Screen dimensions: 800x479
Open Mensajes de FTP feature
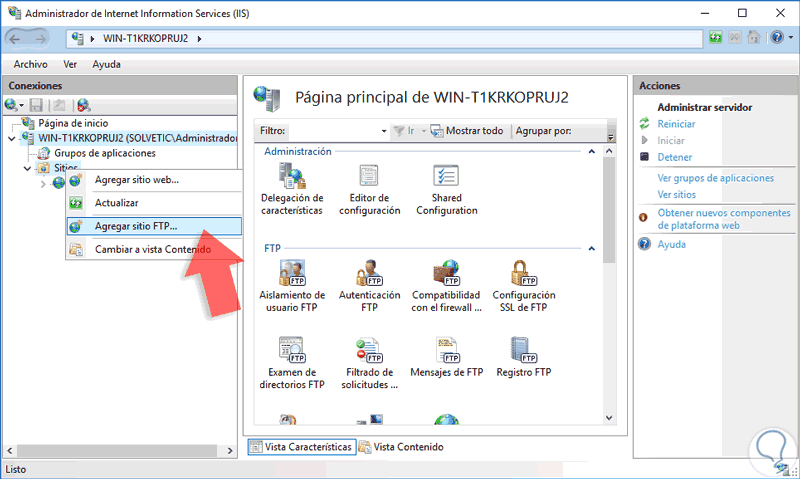pos(446,357)
